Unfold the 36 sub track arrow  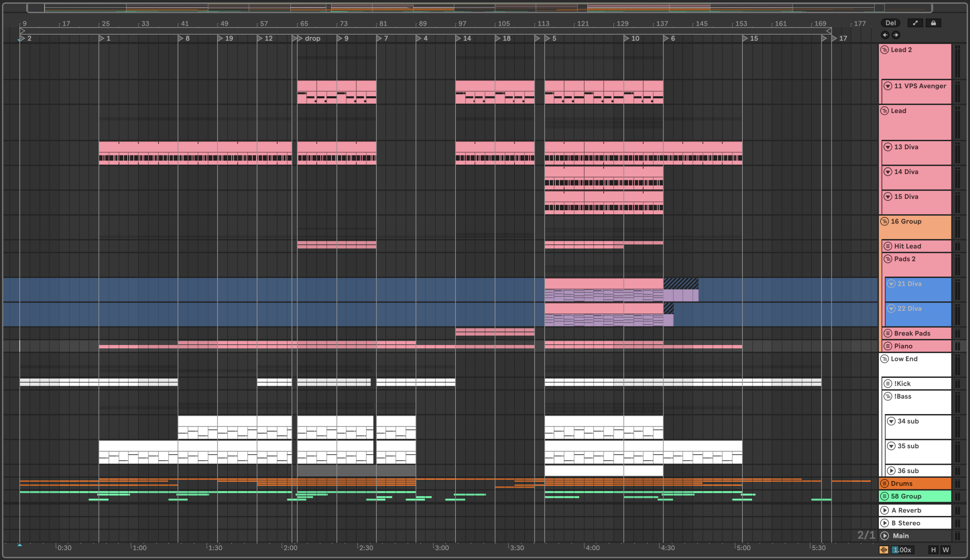tap(891, 471)
